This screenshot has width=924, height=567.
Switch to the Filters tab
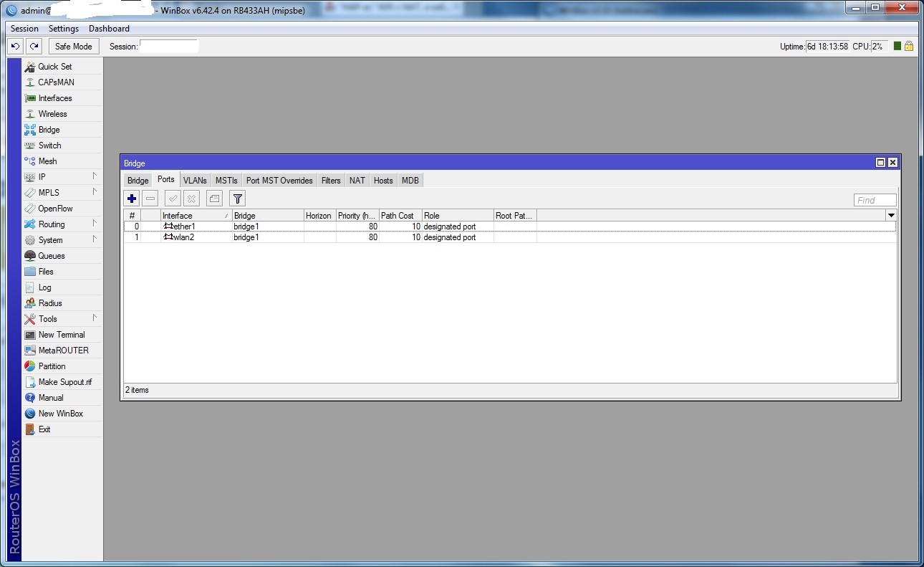coord(331,181)
